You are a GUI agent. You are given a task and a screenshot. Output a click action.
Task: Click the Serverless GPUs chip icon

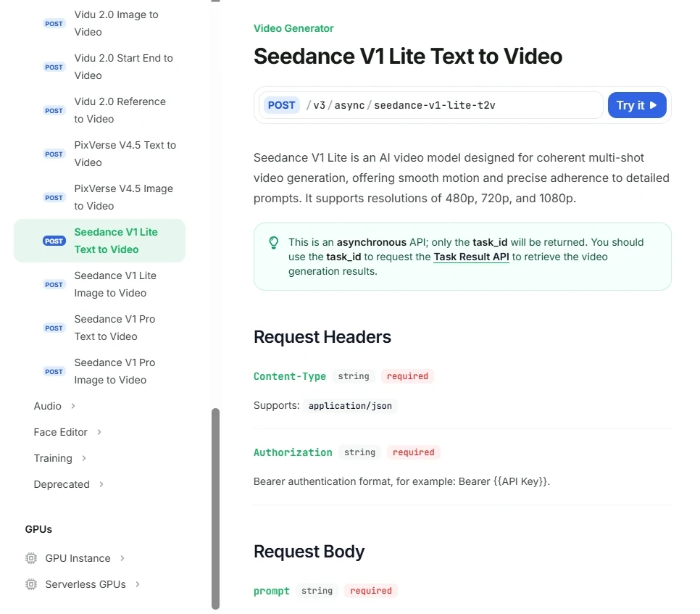click(x=31, y=584)
